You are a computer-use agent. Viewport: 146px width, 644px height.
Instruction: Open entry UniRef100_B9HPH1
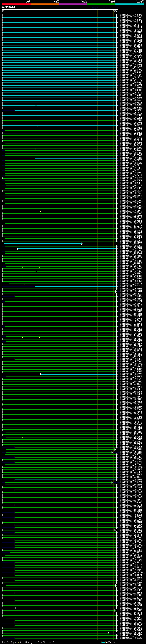coord(131,108)
